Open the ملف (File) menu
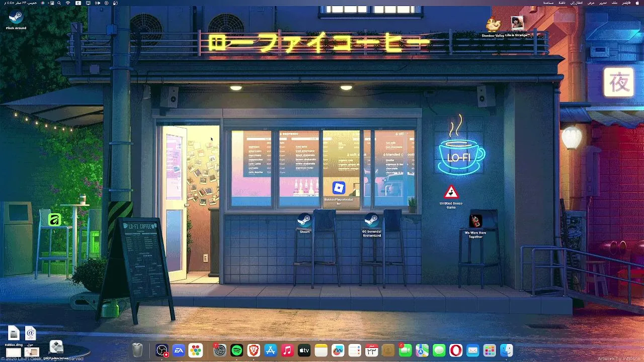 [614, 3]
